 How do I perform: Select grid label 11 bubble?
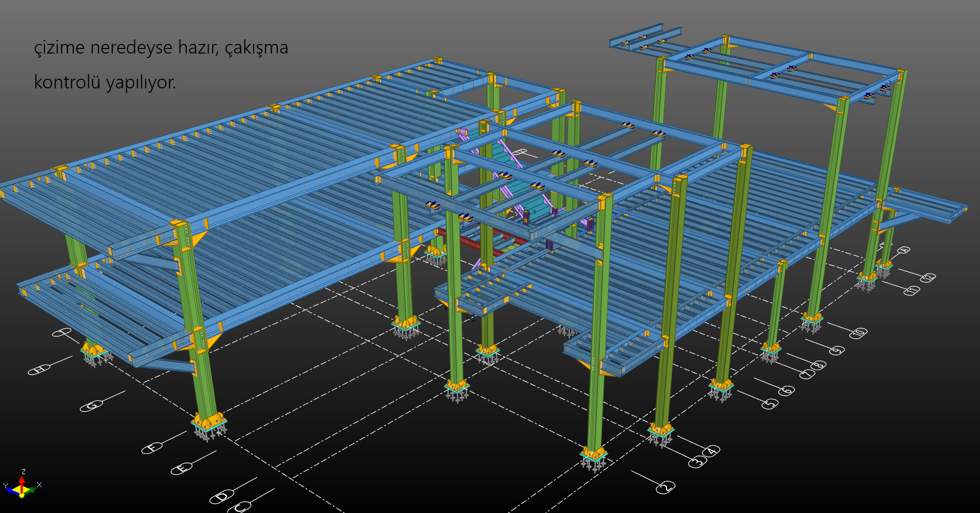(x=911, y=290)
